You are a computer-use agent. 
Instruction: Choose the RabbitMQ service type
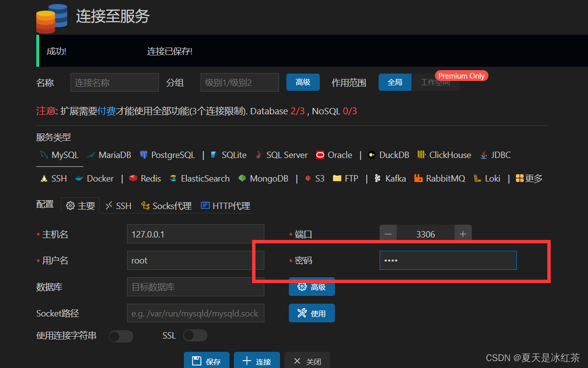pos(439,179)
